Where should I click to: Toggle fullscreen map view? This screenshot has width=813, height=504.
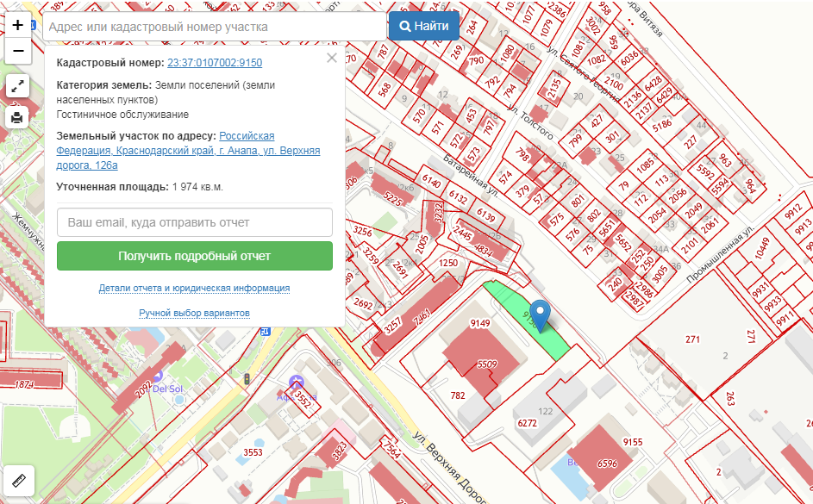tap(17, 85)
